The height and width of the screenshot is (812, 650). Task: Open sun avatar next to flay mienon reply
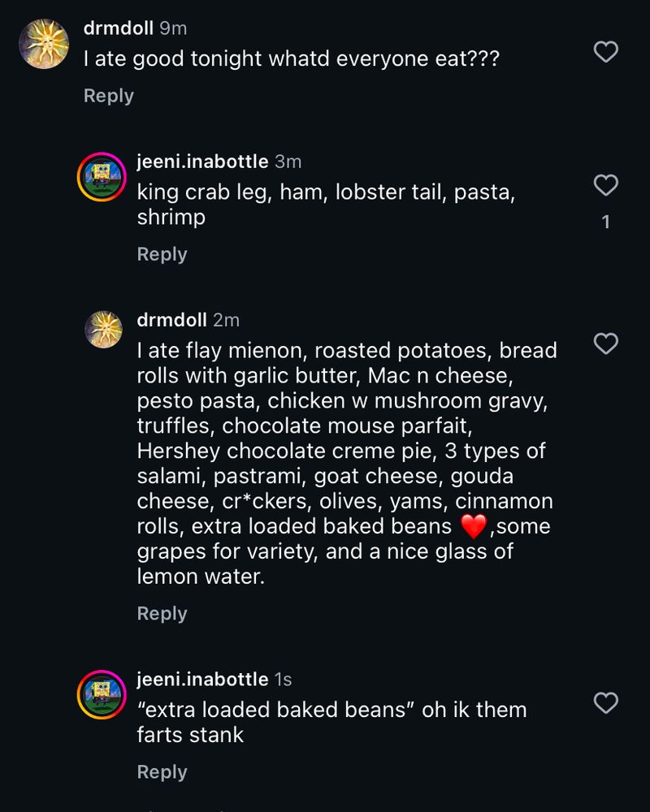pyautogui.click(x=104, y=329)
